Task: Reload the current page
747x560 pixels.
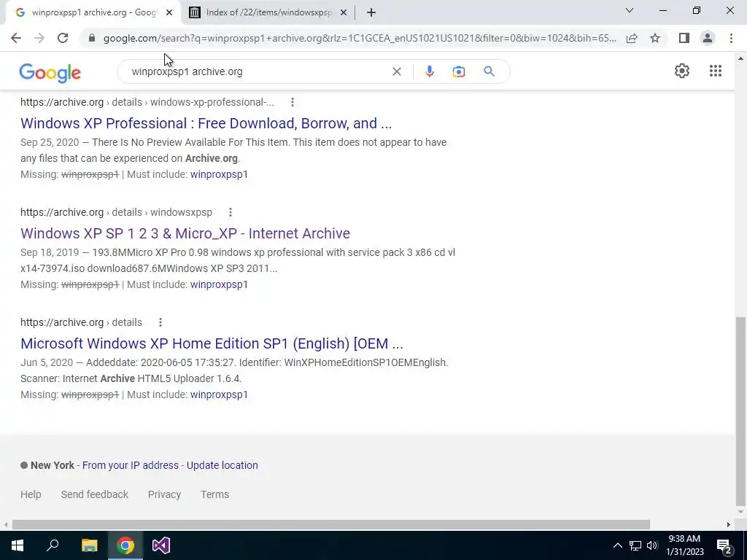Action: click(x=63, y=38)
